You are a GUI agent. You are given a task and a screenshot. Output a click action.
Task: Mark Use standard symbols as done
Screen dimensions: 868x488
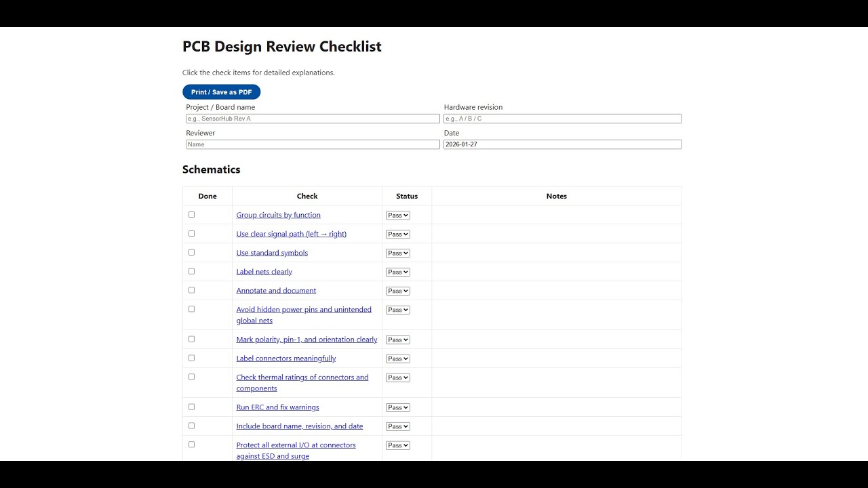click(x=191, y=253)
